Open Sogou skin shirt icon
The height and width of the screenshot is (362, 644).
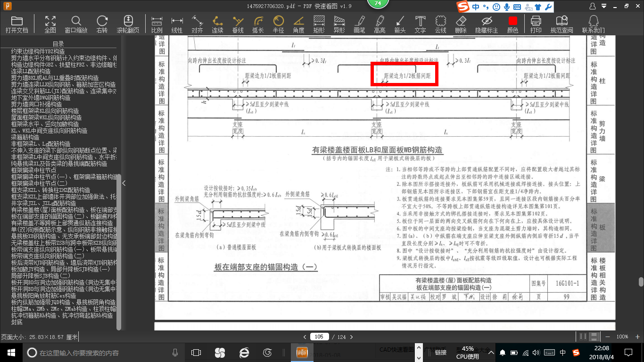tap(537, 7)
